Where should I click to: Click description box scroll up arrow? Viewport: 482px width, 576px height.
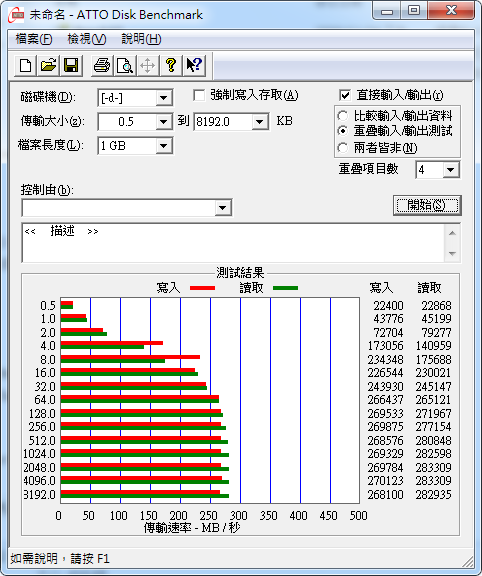[x=452, y=233]
